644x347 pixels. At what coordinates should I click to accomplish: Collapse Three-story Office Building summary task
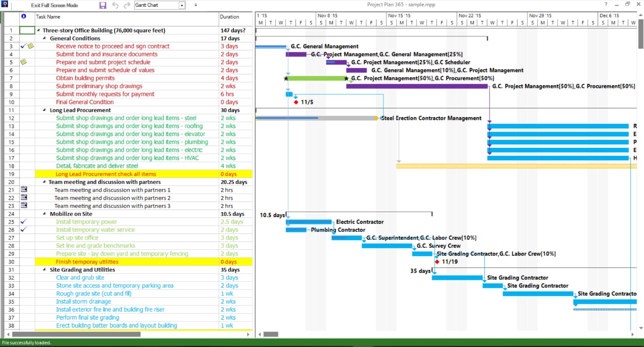(38, 31)
